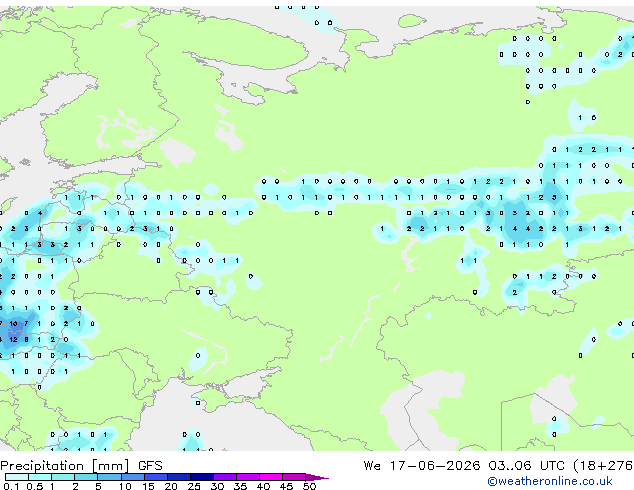Screen dimensions: 634x490
Task: Click the 'GFS' model label
Action: [x=150, y=466]
